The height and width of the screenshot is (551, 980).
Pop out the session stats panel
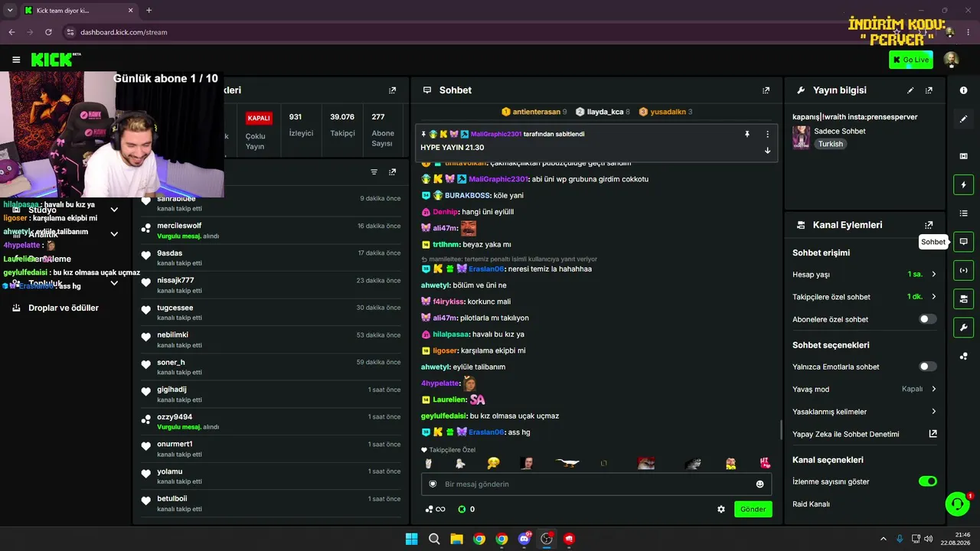click(392, 90)
